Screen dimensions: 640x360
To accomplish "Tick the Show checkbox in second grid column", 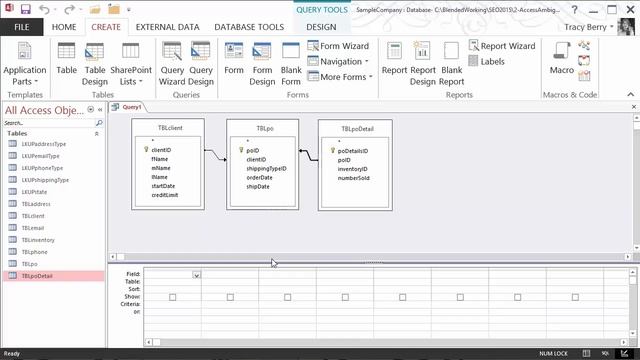I will pyautogui.click(x=230, y=297).
